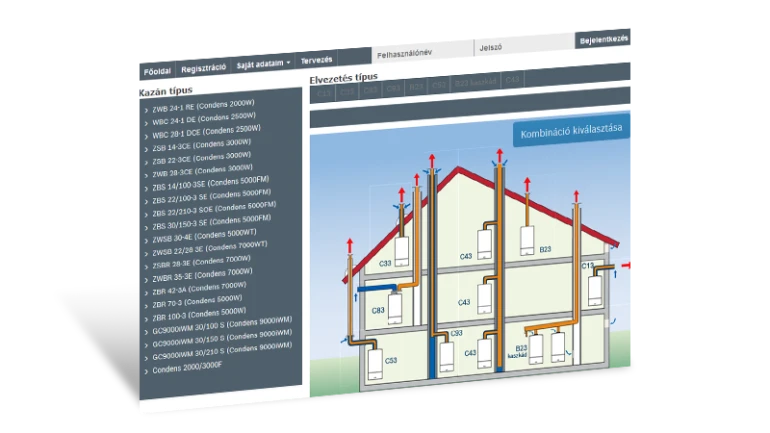770x433 pixels.
Task: Select GC9000iWM 30/210 S boiler
Action: (221, 353)
